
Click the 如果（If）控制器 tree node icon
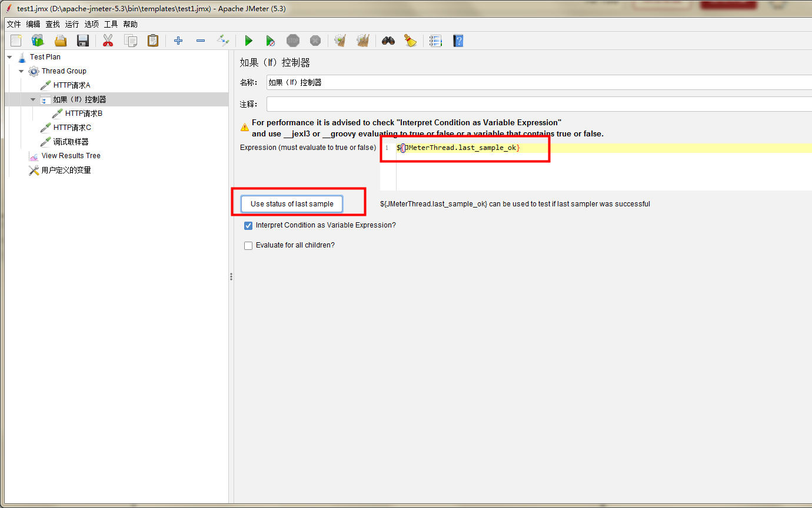pos(45,99)
